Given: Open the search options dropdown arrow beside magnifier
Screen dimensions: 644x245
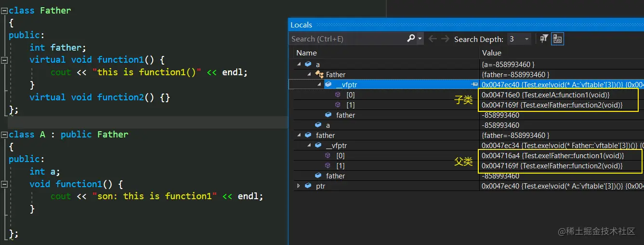Looking at the screenshot, I should tap(420, 39).
